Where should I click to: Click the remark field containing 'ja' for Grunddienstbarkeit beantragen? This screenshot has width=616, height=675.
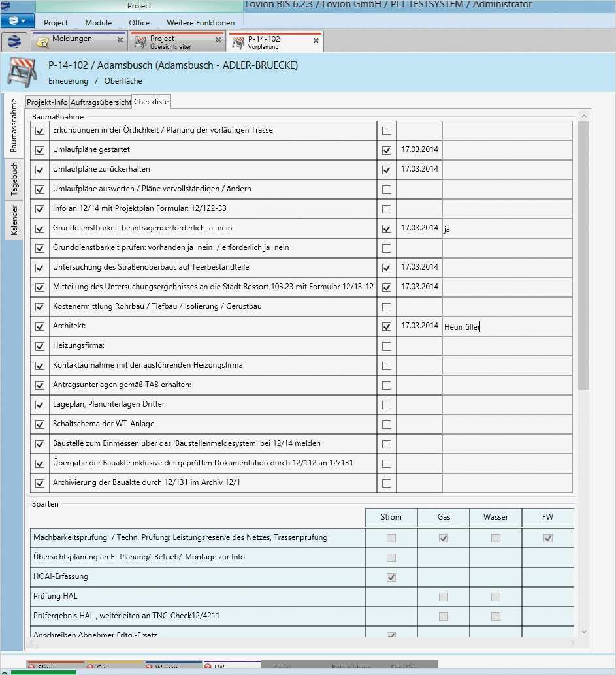tap(507, 228)
